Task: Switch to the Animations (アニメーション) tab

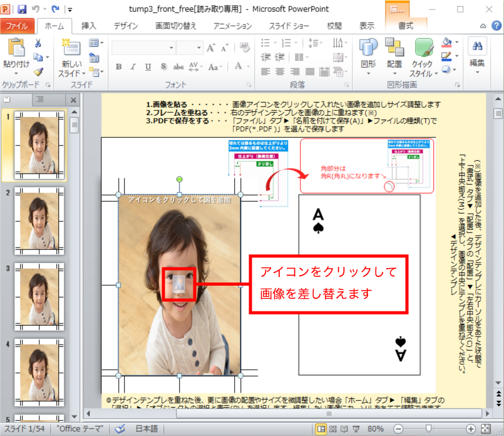Action: (x=232, y=26)
